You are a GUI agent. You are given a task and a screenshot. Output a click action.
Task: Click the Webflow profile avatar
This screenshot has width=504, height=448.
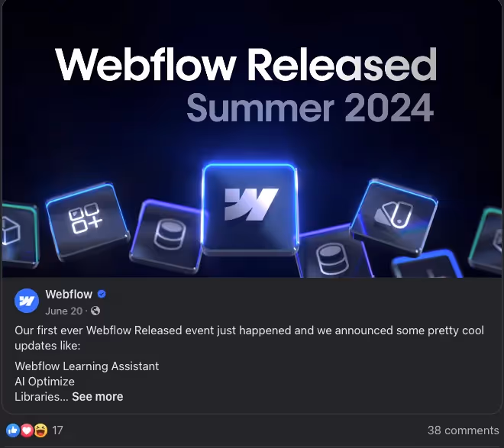click(x=27, y=301)
